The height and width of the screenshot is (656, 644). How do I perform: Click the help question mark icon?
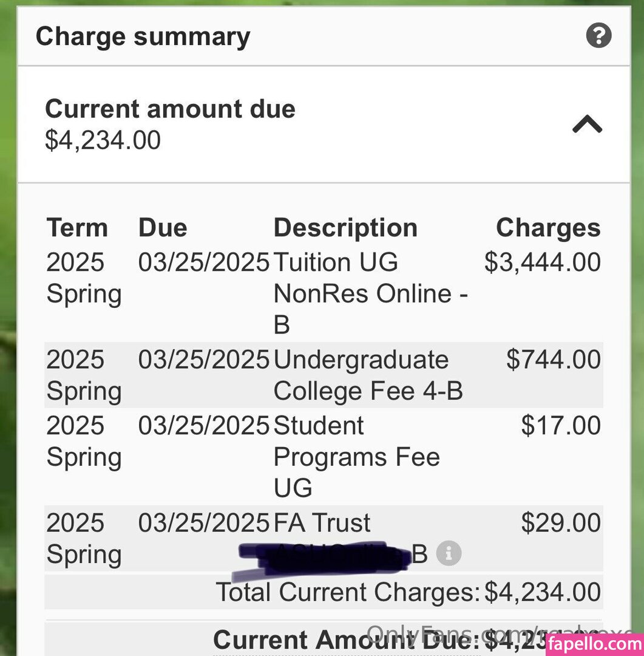pos(598,36)
